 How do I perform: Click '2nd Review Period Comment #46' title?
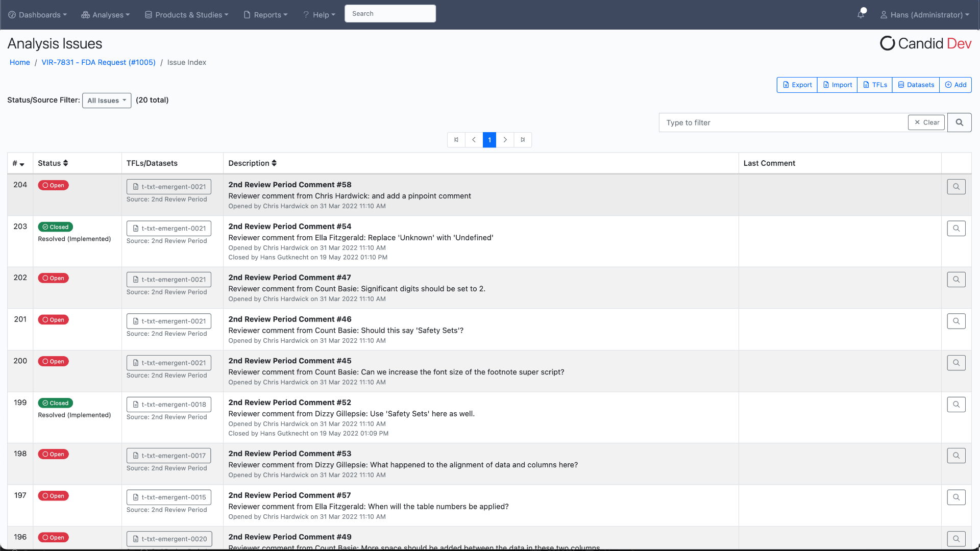(290, 319)
